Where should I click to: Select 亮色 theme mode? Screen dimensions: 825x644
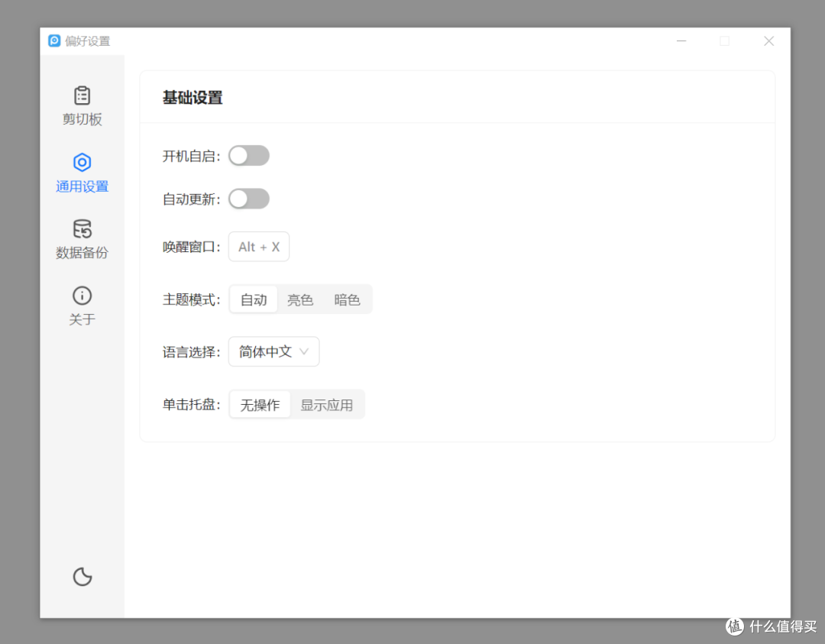pyautogui.click(x=300, y=299)
